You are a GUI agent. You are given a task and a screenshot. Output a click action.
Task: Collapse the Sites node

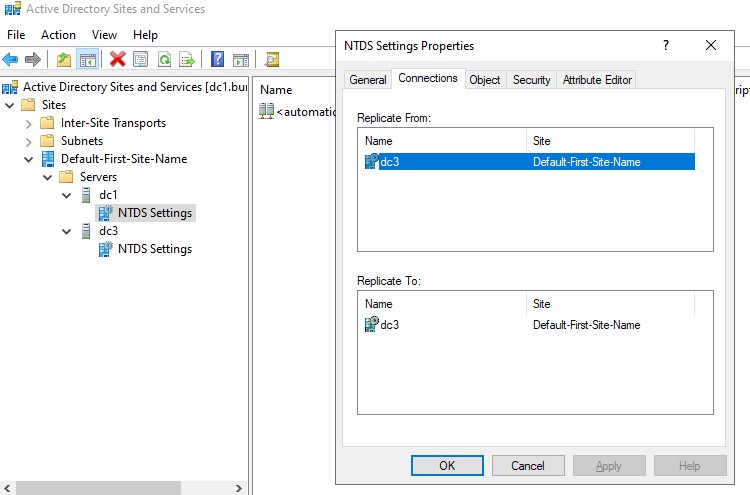(10, 105)
